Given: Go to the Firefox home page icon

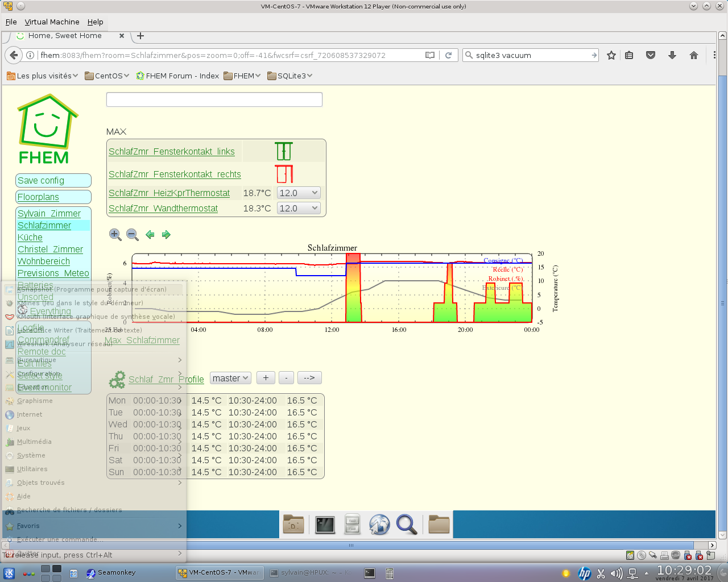Looking at the screenshot, I should [694, 55].
